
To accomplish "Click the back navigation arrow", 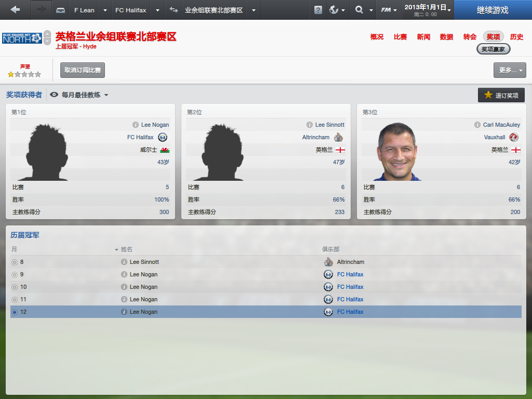I will click(x=15, y=10).
